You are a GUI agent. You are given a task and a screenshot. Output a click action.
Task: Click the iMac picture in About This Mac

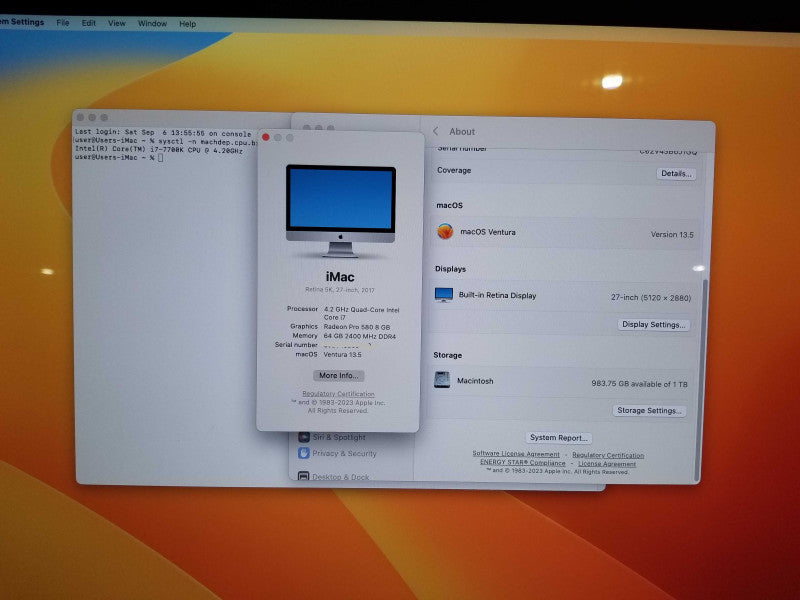pyautogui.click(x=340, y=210)
